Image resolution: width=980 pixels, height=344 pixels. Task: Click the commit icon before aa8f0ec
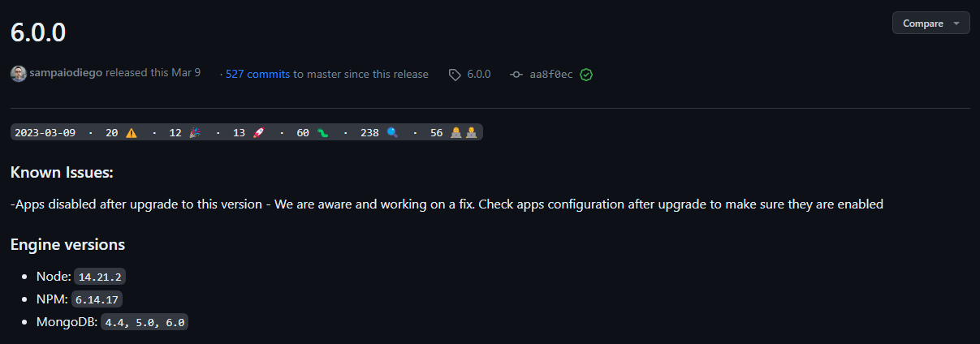(516, 75)
